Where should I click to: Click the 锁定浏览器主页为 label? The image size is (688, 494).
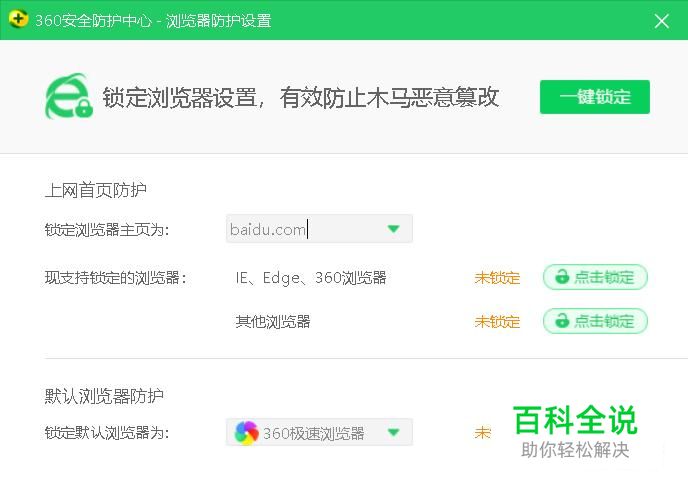[x=107, y=229]
